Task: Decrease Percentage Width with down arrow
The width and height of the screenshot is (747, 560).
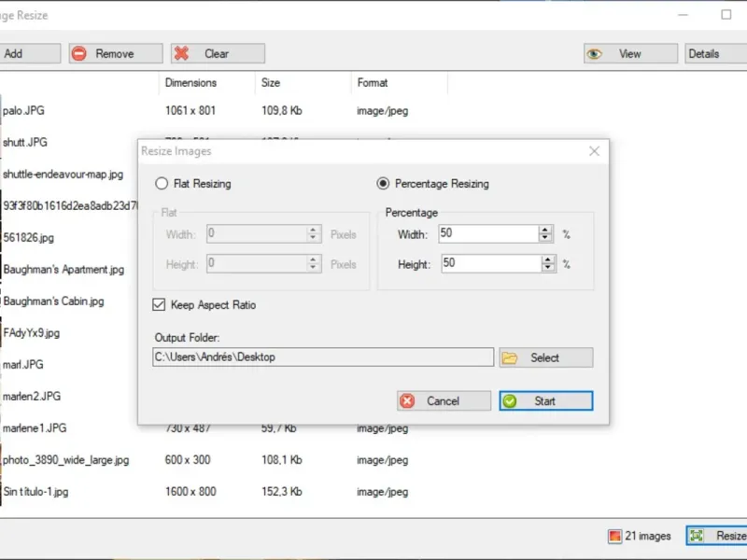Action: point(545,238)
